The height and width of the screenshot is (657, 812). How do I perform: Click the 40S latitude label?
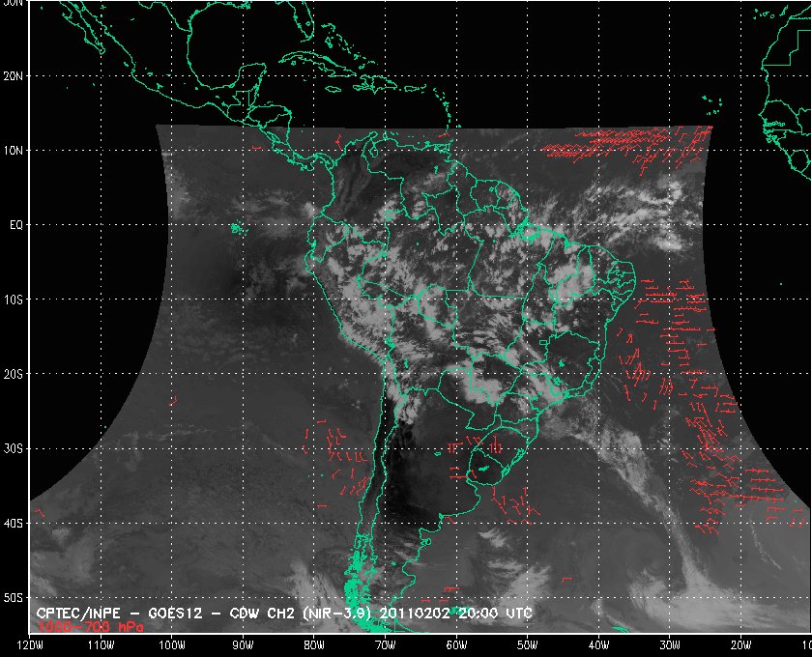13,524
